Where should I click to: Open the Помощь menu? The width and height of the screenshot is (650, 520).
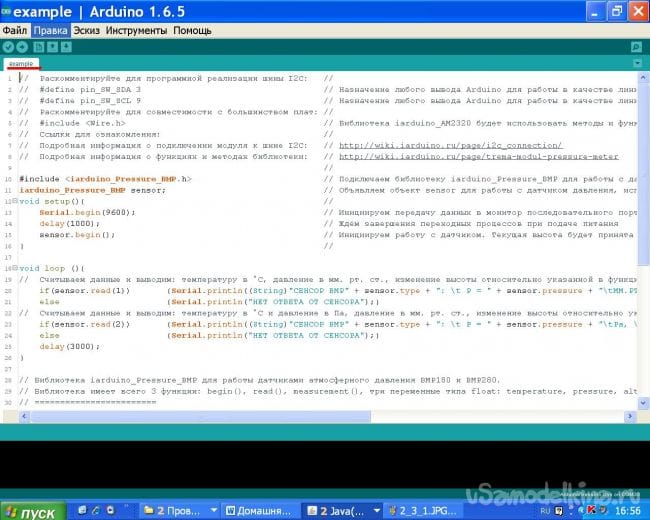(x=191, y=31)
